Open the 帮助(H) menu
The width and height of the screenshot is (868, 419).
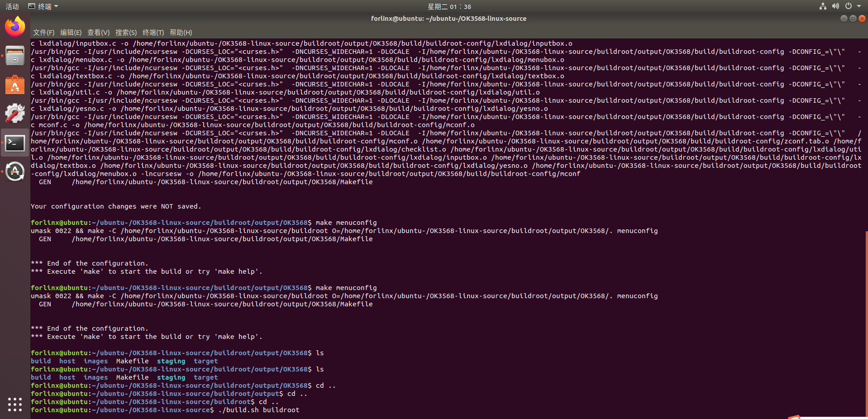coord(181,33)
